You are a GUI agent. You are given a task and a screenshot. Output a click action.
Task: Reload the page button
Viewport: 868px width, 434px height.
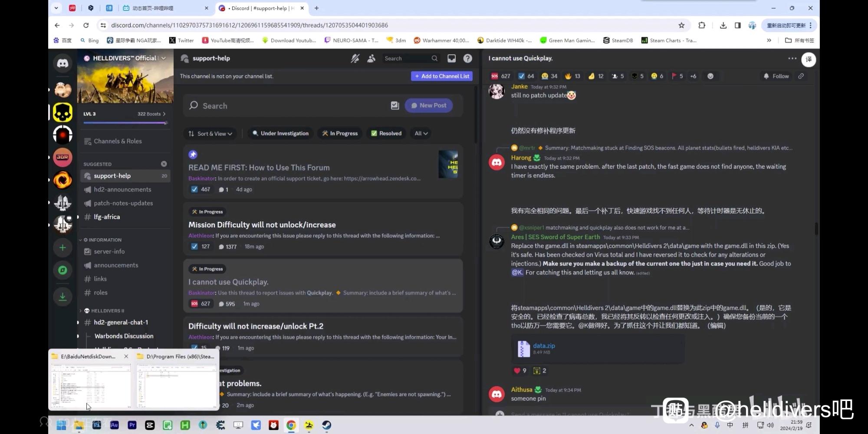tap(86, 25)
